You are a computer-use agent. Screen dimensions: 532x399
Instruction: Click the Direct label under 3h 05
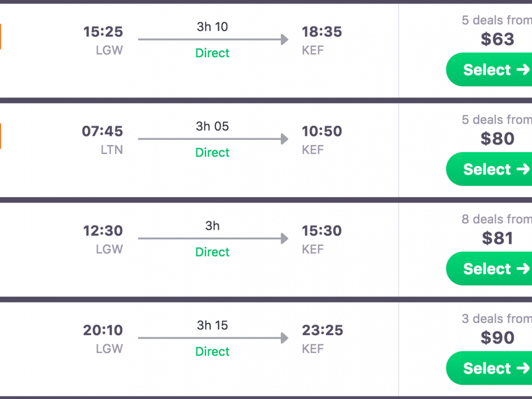(212, 153)
